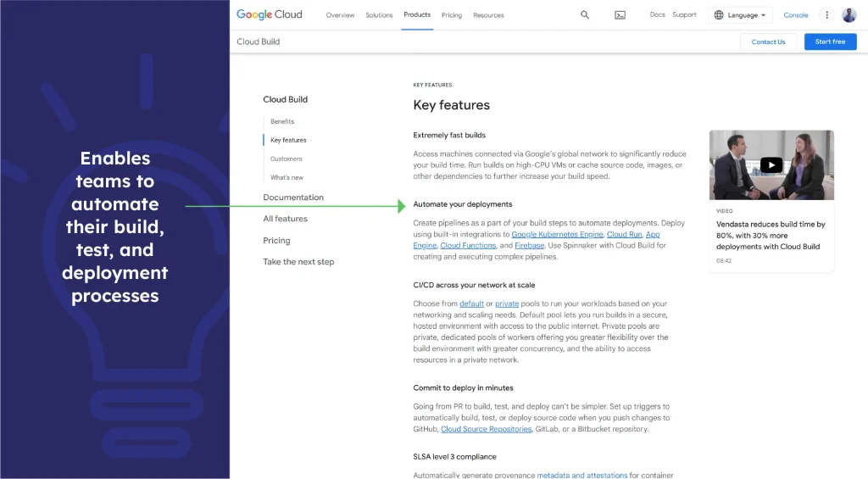
Task: Click the Start free button
Action: [x=830, y=42]
